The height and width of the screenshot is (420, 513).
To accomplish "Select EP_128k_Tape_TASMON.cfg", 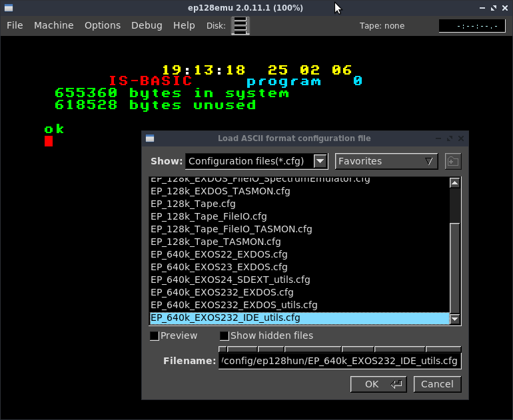I will pos(299,242).
